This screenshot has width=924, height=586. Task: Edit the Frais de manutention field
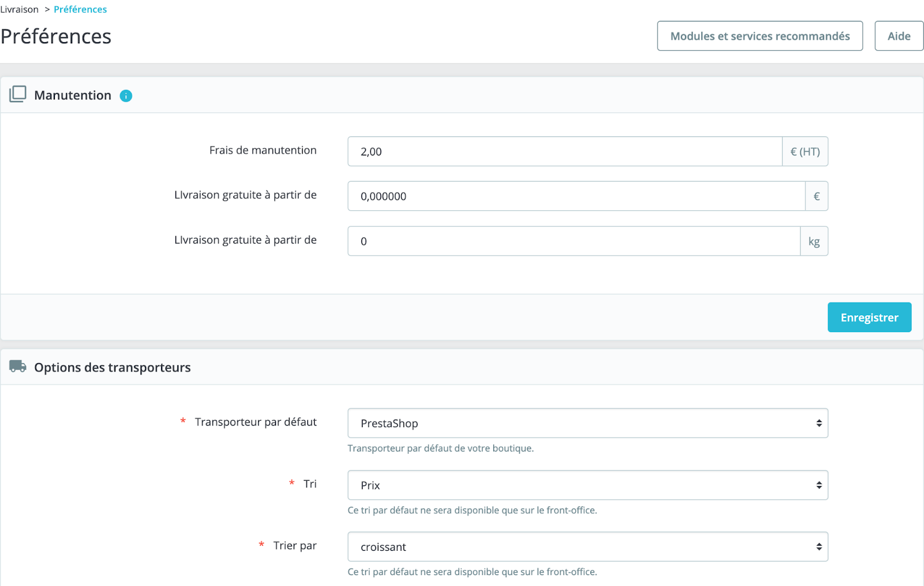pos(565,151)
